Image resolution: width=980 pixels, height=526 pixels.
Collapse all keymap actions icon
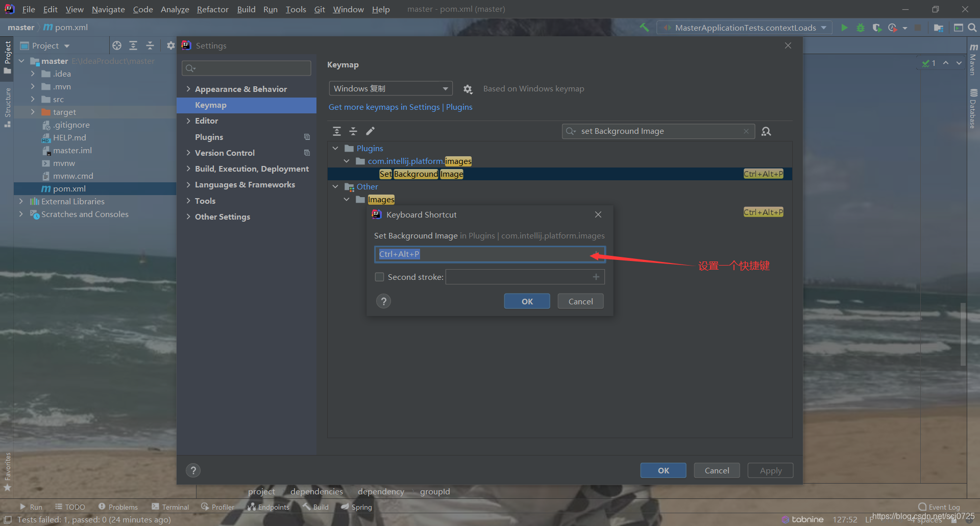(353, 131)
